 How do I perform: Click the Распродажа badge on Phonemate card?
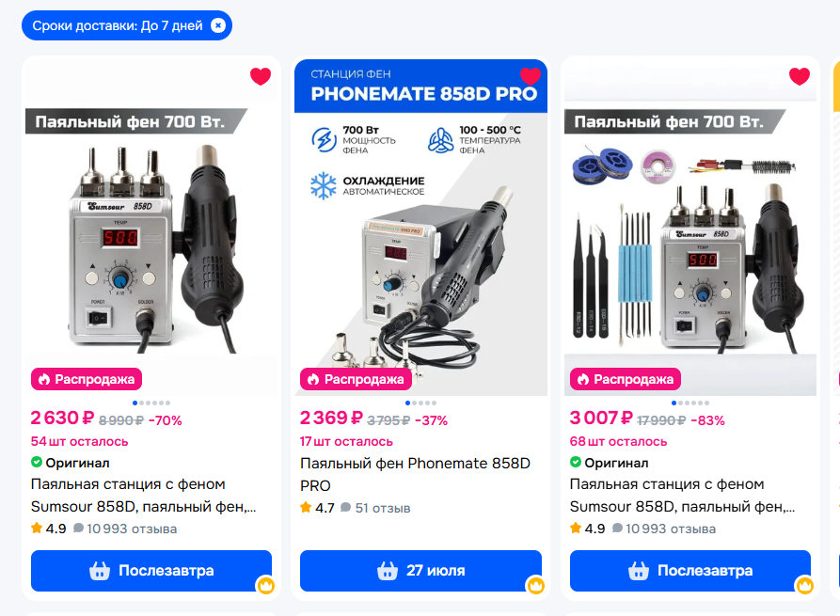(356, 379)
